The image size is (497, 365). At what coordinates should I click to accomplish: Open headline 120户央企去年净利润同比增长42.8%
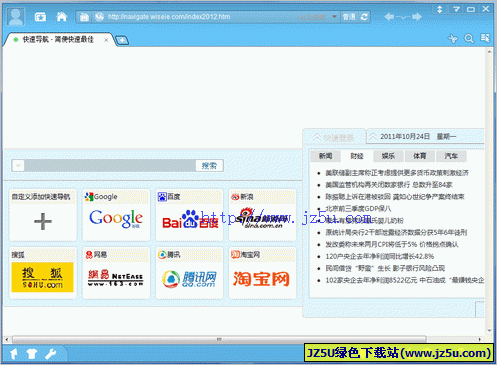click(x=380, y=256)
